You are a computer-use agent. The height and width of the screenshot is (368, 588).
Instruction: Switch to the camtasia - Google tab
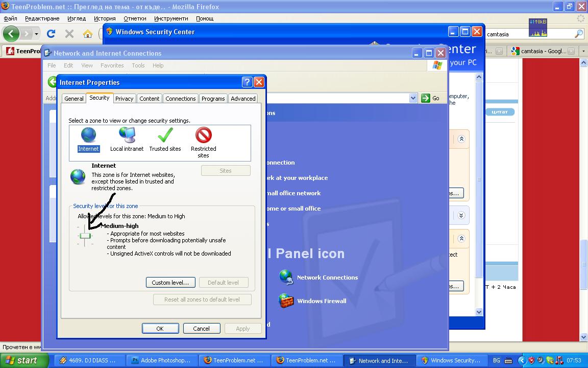pyautogui.click(x=543, y=51)
